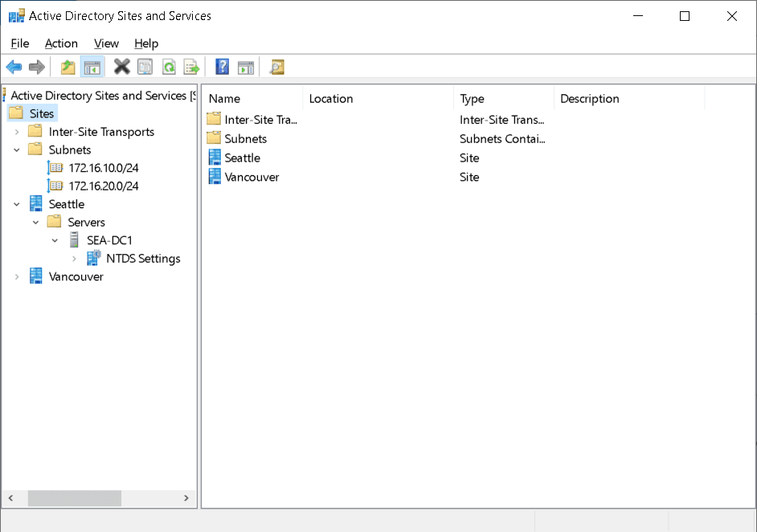Click the tree pane scrollbar right arrow
This screenshot has height=532, width=757.
[186, 497]
